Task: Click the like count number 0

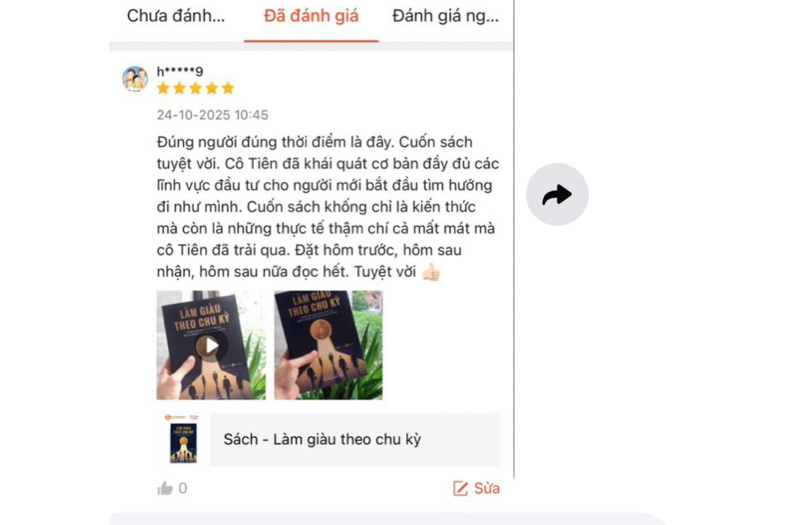Action: tap(183, 488)
